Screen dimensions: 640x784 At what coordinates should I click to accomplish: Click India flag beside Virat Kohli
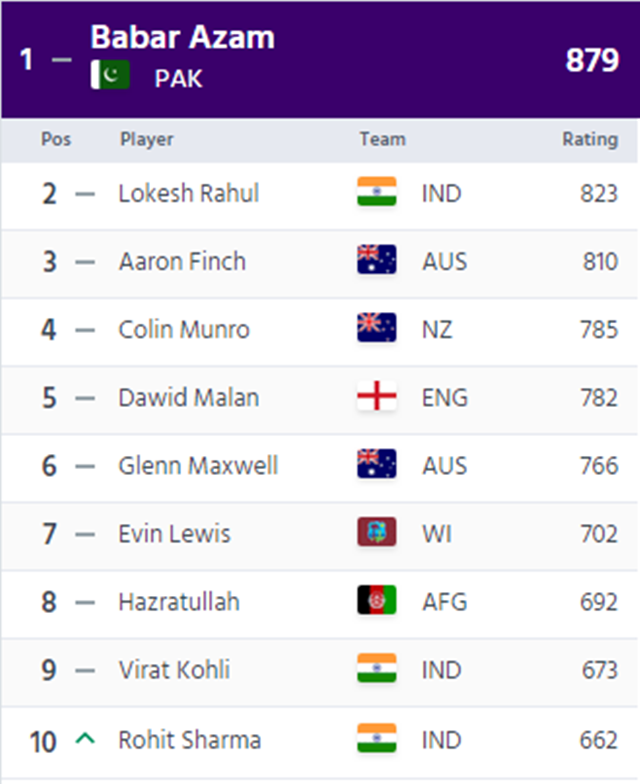click(x=377, y=668)
